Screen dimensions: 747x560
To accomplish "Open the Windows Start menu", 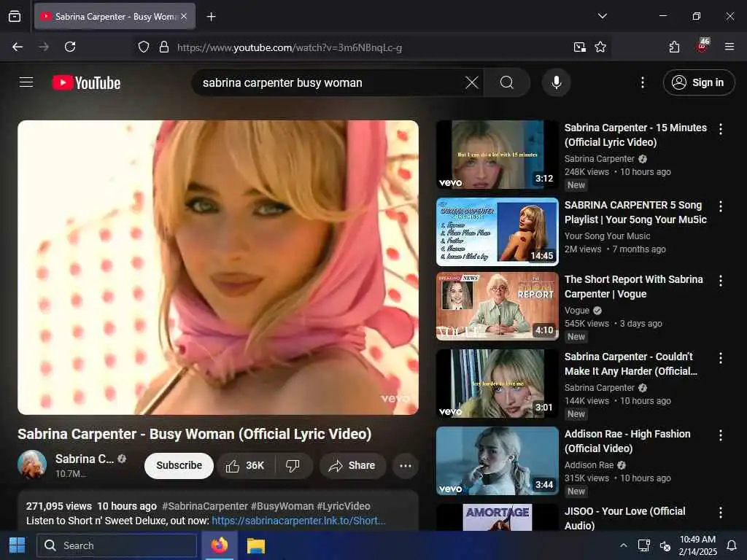I will [18, 545].
